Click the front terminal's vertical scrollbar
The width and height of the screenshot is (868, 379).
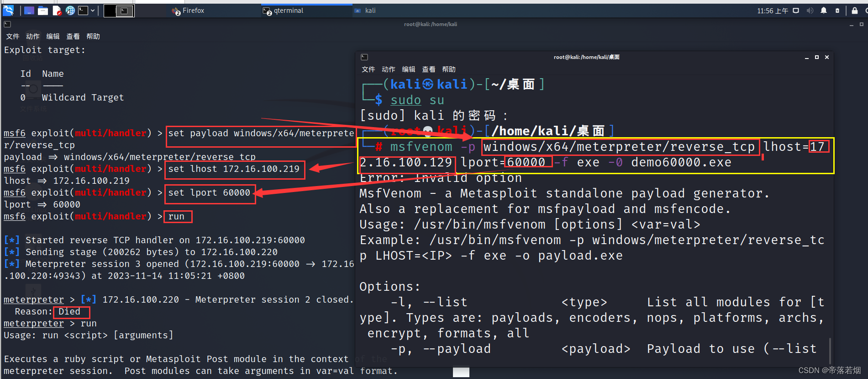click(x=830, y=352)
